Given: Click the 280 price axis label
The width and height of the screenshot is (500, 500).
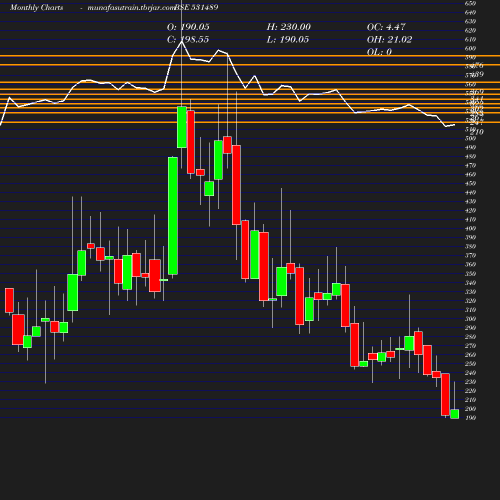Looking at the screenshot, I should pyautogui.click(x=470, y=337).
